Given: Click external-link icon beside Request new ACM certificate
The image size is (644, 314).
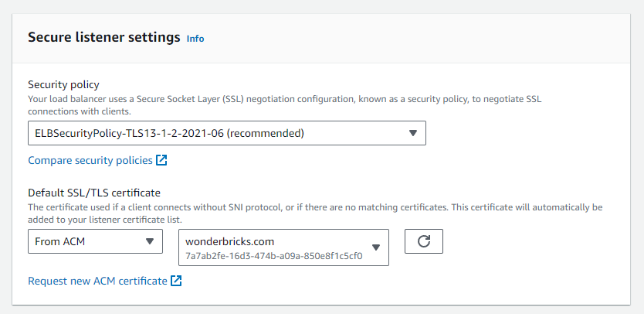Looking at the screenshot, I should coord(176,281).
